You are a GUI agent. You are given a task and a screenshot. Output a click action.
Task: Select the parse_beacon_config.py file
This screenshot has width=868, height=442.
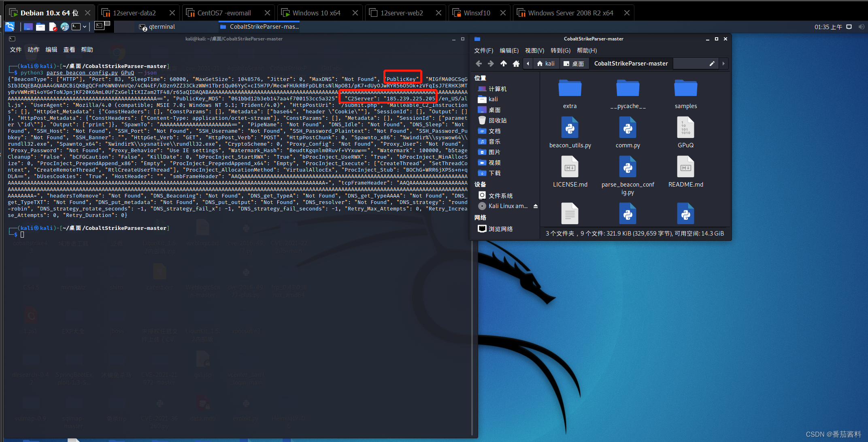coord(628,176)
